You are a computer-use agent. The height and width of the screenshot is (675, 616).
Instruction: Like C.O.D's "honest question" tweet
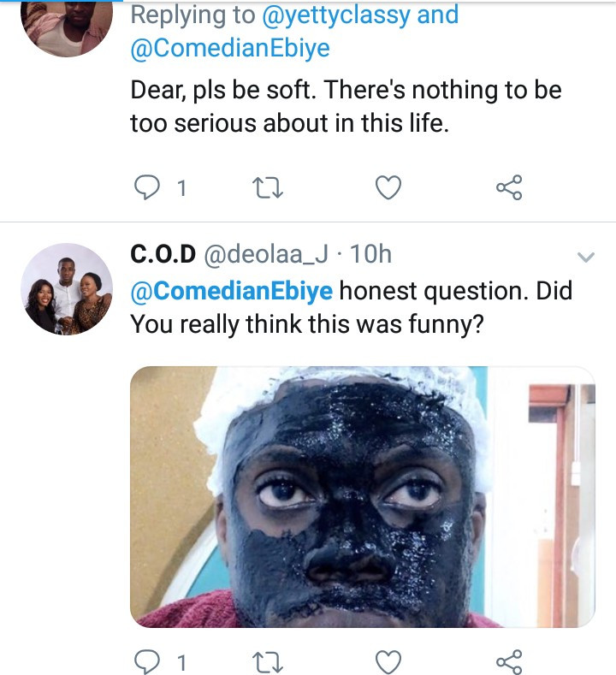(388, 661)
